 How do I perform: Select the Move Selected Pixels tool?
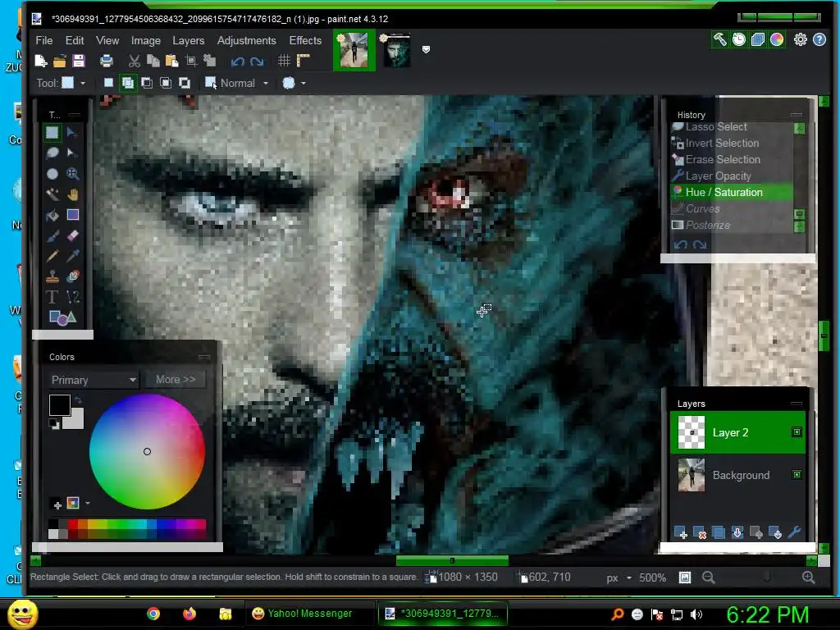coord(72,132)
